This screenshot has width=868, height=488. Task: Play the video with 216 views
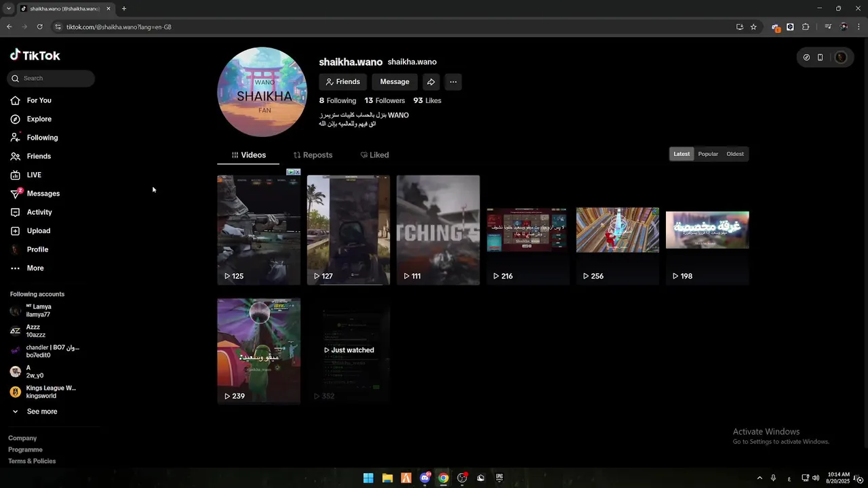pyautogui.click(x=528, y=230)
